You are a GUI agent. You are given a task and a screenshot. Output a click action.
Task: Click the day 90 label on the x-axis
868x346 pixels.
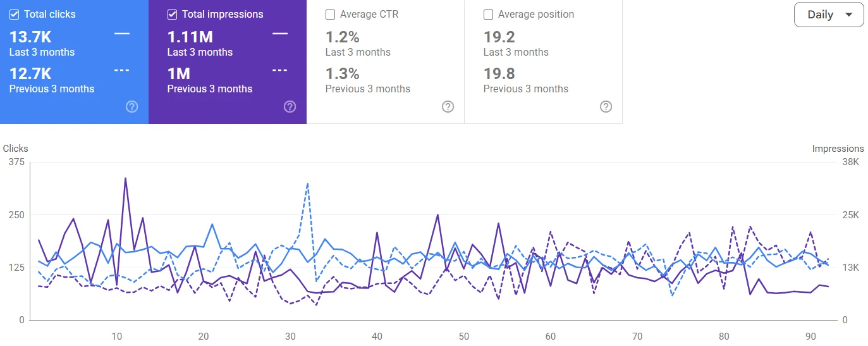(811, 336)
